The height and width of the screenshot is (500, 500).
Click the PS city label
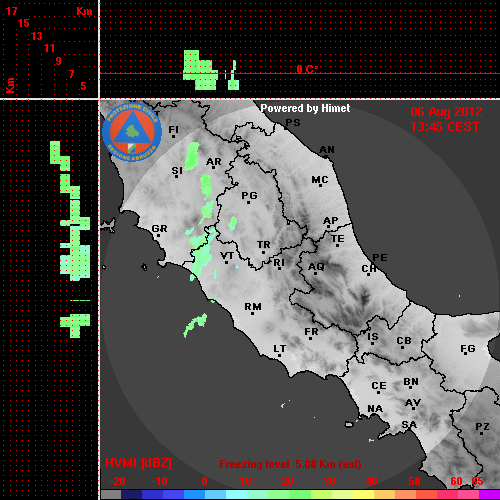pyautogui.click(x=293, y=123)
